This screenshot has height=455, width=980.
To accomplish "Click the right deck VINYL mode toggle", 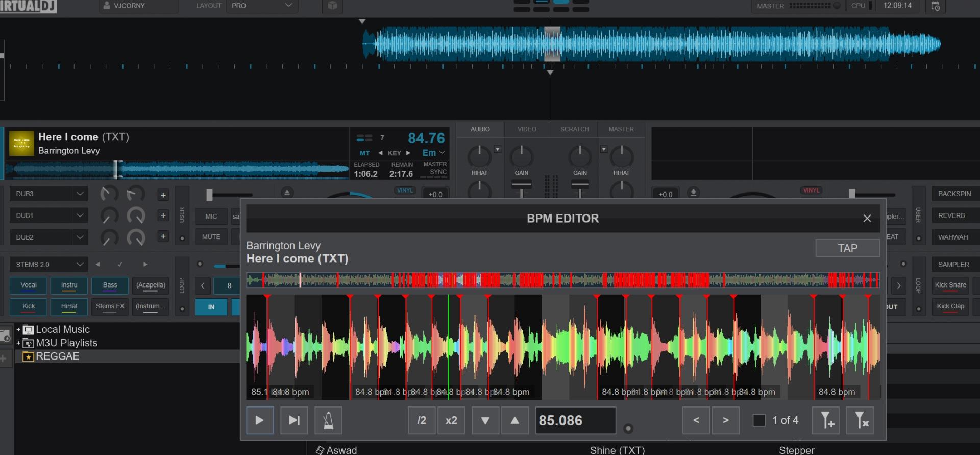I will [x=811, y=190].
